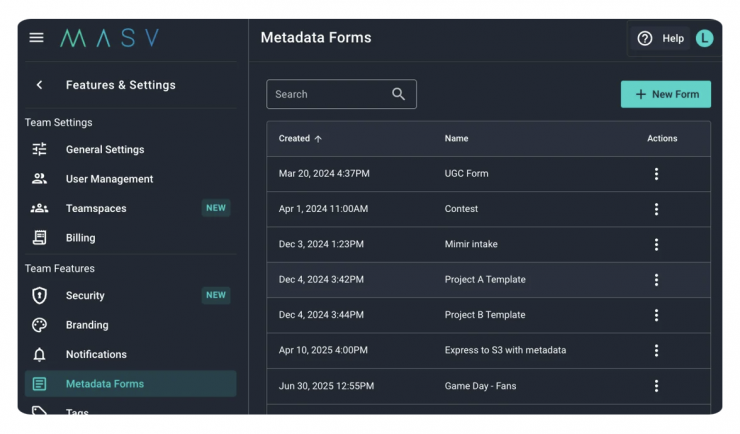Expand actions for Game Day - Fans
The image size is (740, 434).
656,386
